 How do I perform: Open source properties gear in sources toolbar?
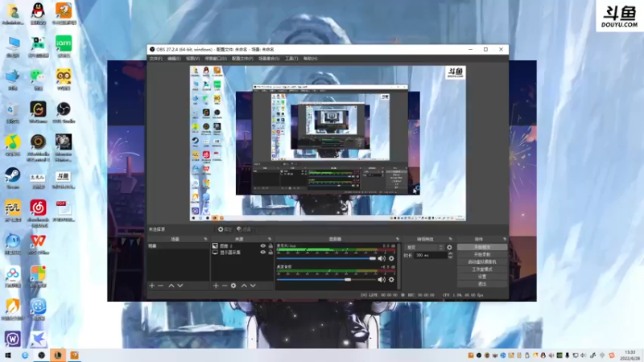point(233,286)
